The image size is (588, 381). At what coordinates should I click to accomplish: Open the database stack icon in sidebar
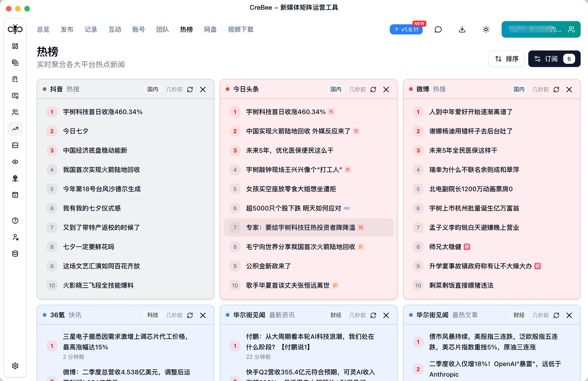tap(15, 145)
